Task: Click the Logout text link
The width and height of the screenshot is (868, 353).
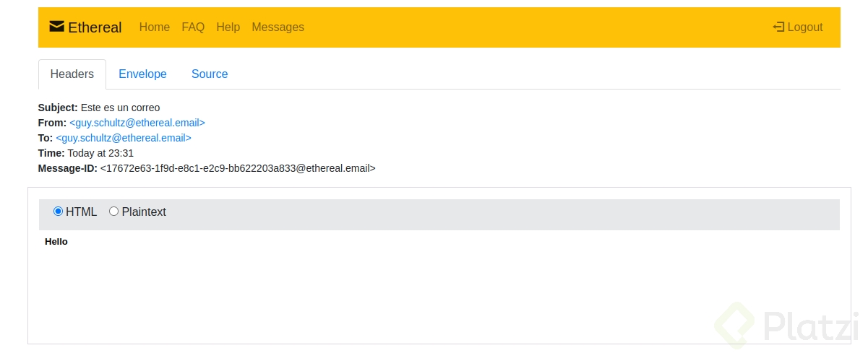Action: click(805, 27)
